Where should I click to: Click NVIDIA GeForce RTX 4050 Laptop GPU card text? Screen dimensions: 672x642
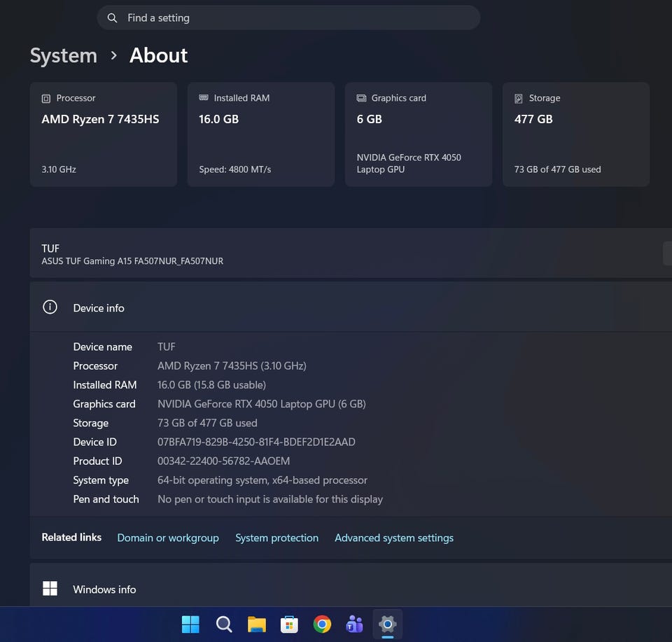pos(409,163)
